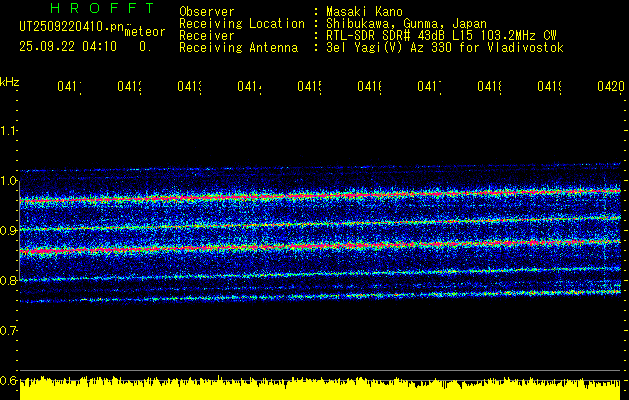
Task: Click Shibukawa, Gunma, Japan text
Action: click(406, 24)
